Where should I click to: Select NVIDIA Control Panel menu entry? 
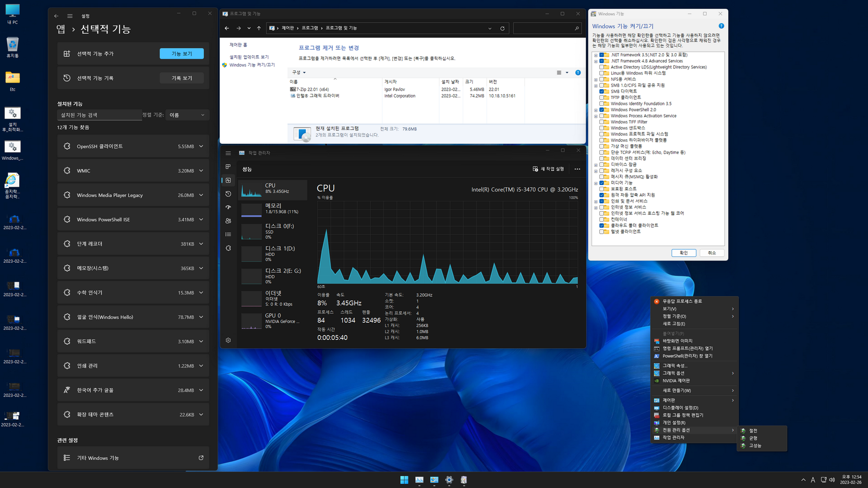pos(694,381)
